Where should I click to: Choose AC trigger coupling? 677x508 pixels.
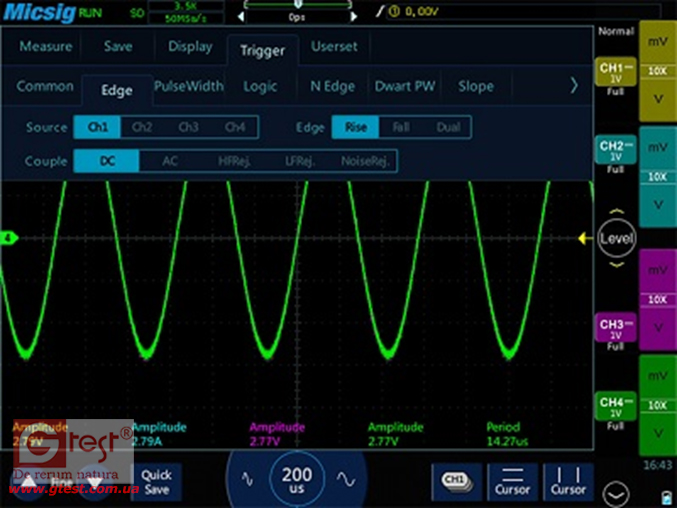[170, 161]
